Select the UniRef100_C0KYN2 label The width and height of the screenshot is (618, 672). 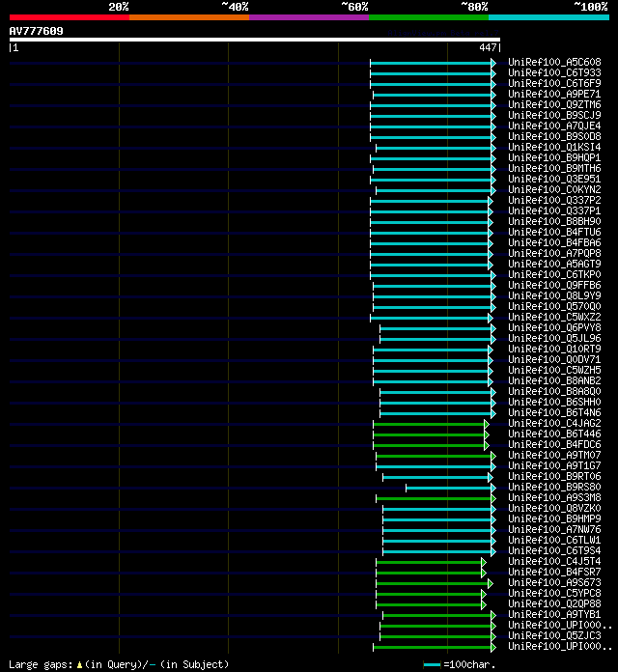(x=554, y=189)
